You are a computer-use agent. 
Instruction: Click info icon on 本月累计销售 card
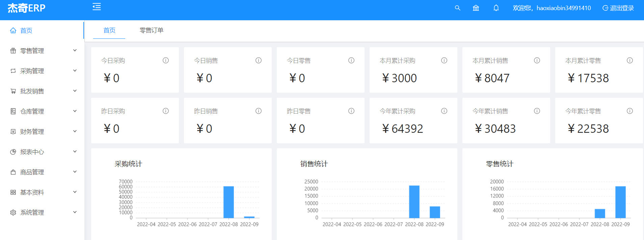click(537, 60)
